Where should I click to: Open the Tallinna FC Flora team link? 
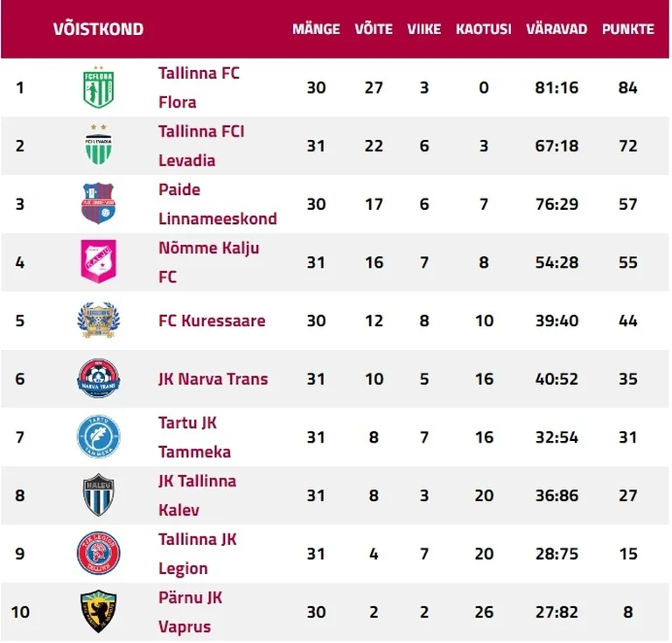[199, 87]
